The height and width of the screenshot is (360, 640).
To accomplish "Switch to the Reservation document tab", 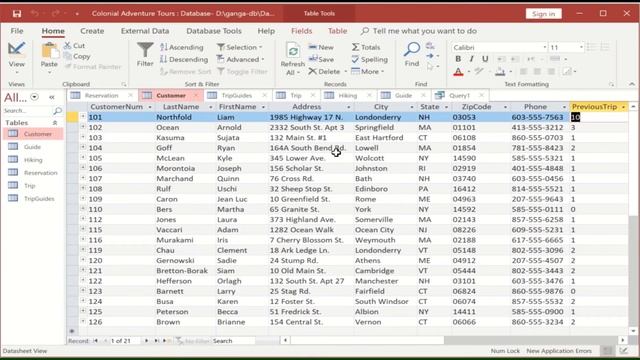I will [x=101, y=96].
